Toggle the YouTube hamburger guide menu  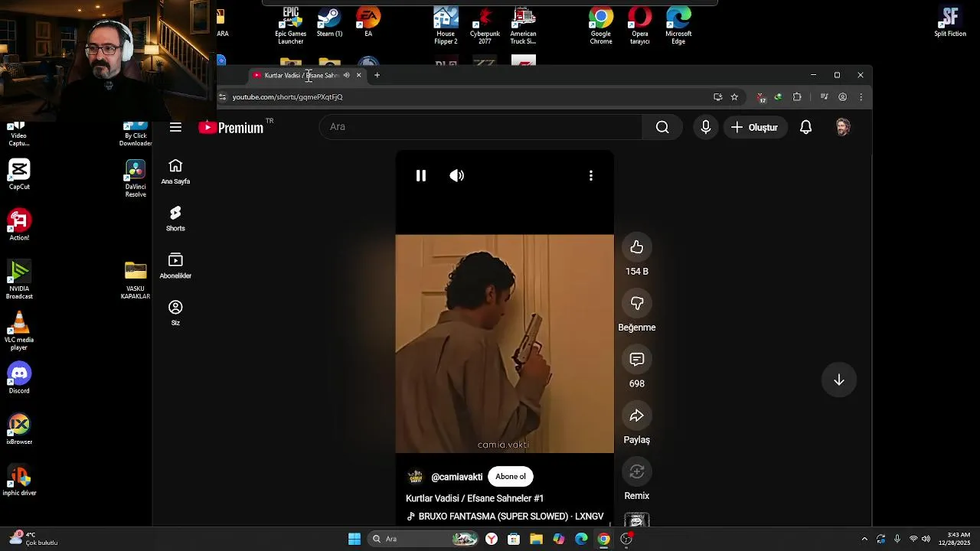coord(175,127)
